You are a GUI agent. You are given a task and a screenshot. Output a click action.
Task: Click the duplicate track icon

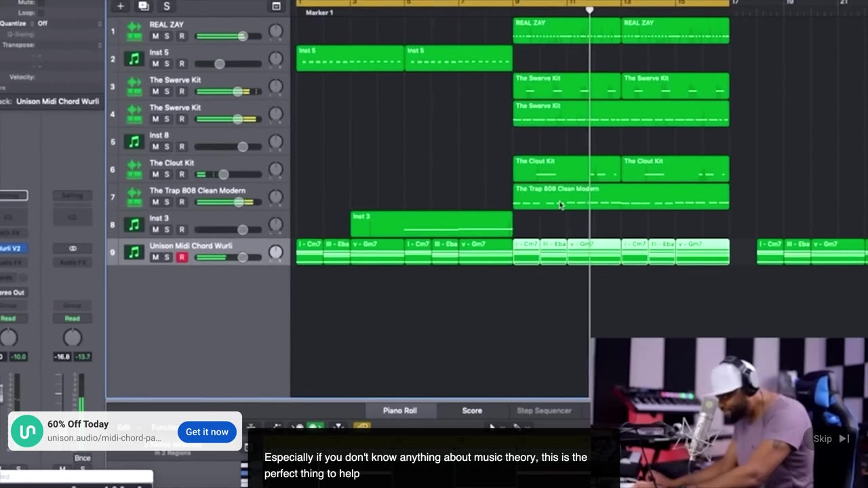[144, 6]
